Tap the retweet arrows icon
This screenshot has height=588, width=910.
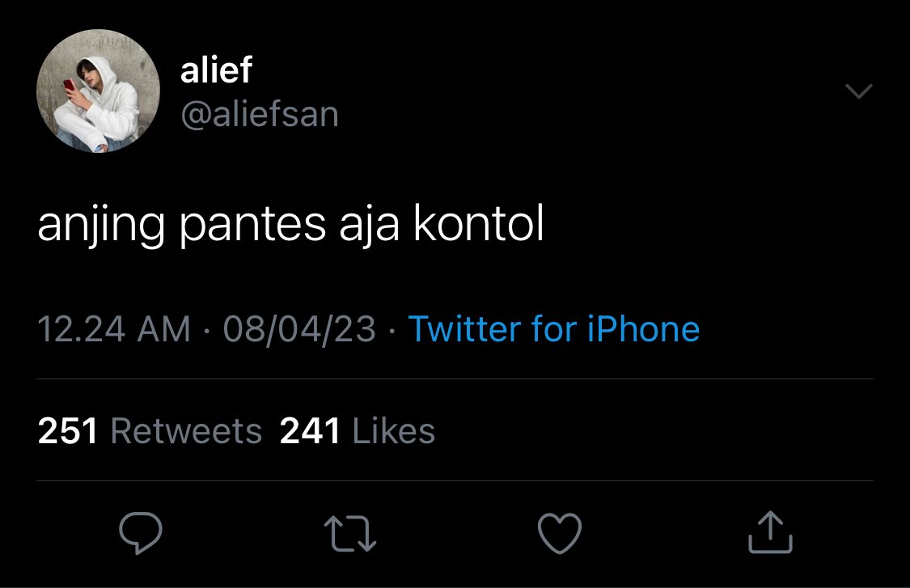[x=350, y=534]
